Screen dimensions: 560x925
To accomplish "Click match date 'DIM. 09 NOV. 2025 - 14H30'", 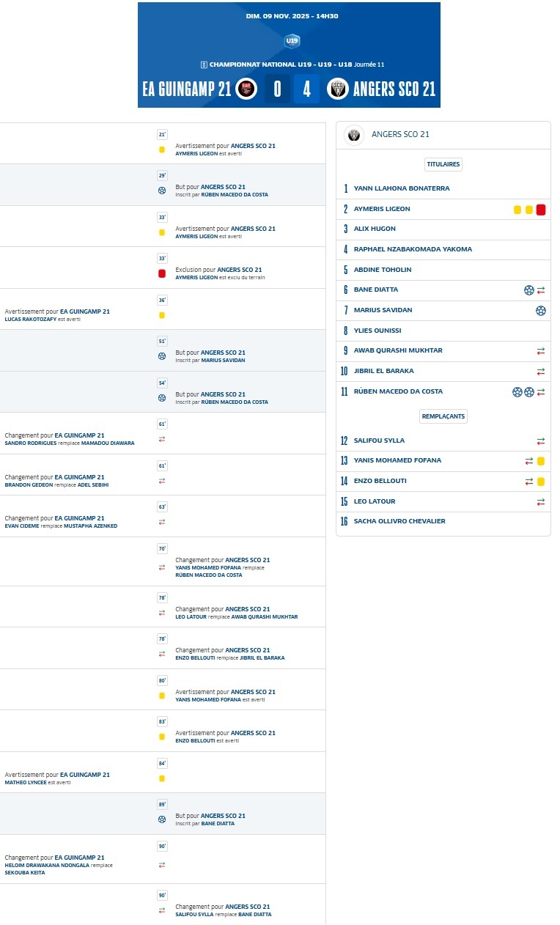I will point(292,16).
